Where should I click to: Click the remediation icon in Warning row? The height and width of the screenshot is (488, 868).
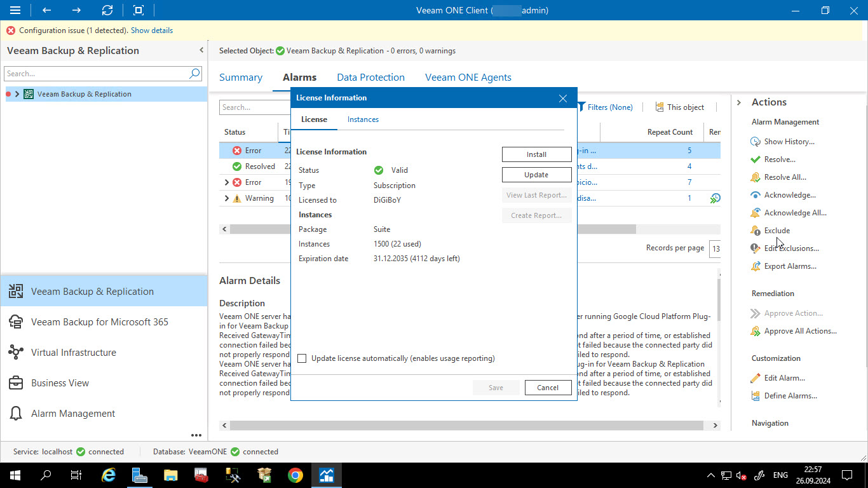(715, 198)
